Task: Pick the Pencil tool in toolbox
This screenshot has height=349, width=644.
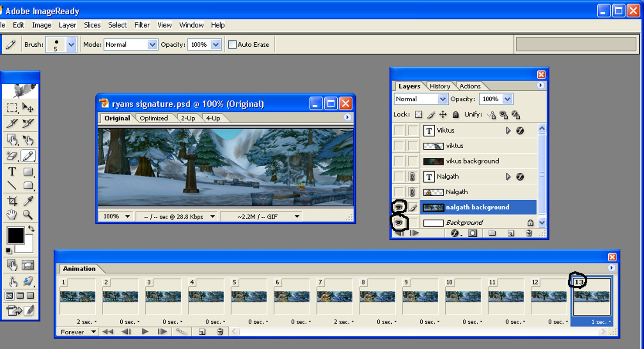Action: 28,156
